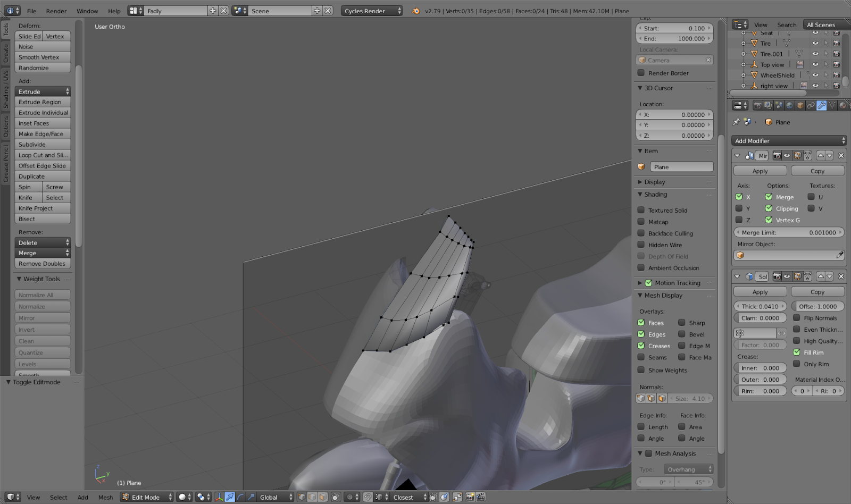851x504 pixels.
Task: Click the OpenGL render animation clapper icon
Action: pyautogui.click(x=481, y=497)
